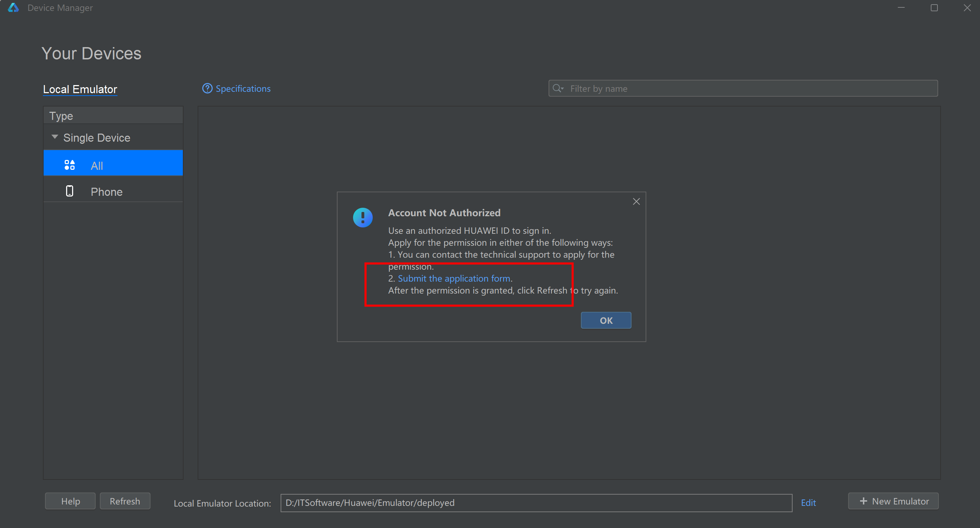Switch to Local Emulator tab
This screenshot has width=980, height=528.
tap(80, 89)
